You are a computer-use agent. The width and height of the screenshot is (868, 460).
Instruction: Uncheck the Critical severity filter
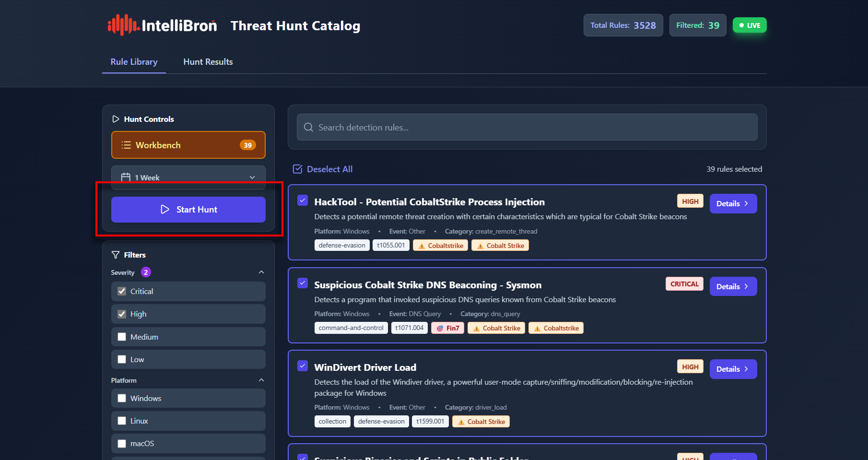pyautogui.click(x=122, y=292)
